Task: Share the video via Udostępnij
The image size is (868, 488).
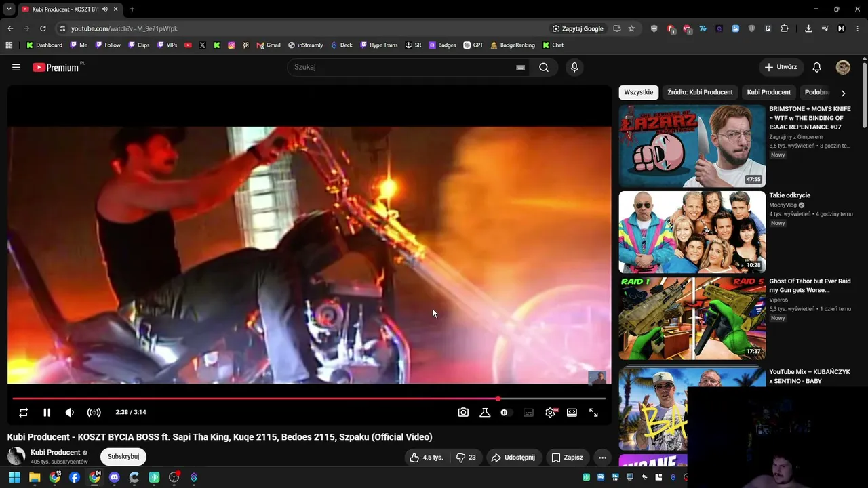Action: coord(513,457)
